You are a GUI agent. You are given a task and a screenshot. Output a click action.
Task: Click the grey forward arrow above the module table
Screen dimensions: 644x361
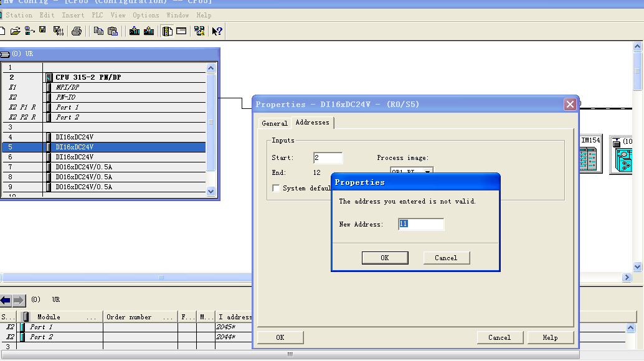pyautogui.click(x=19, y=301)
